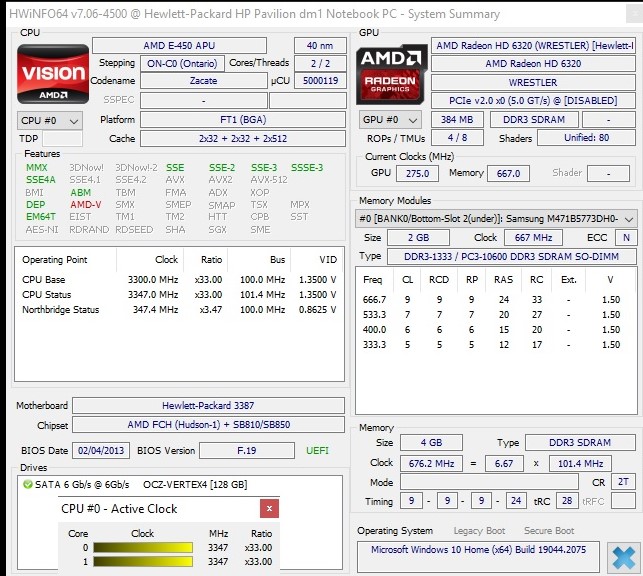Open the GPU #0 selector dropdown
643x576 pixels.
[390, 120]
